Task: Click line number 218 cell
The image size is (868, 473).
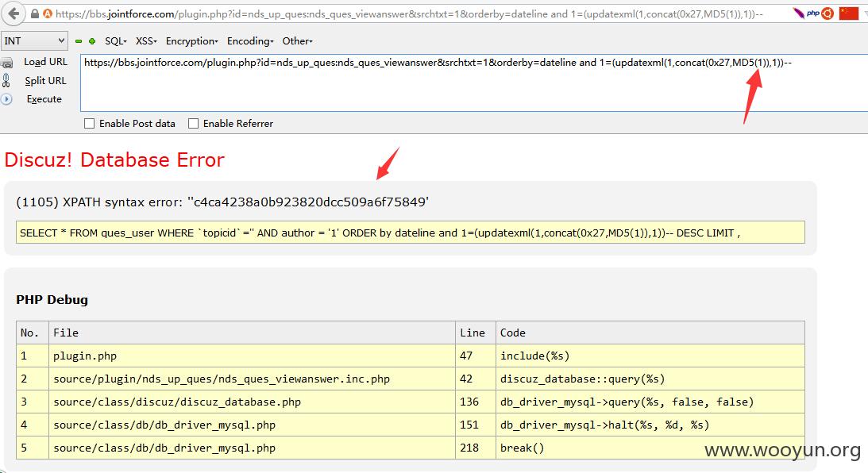Action: point(476,448)
